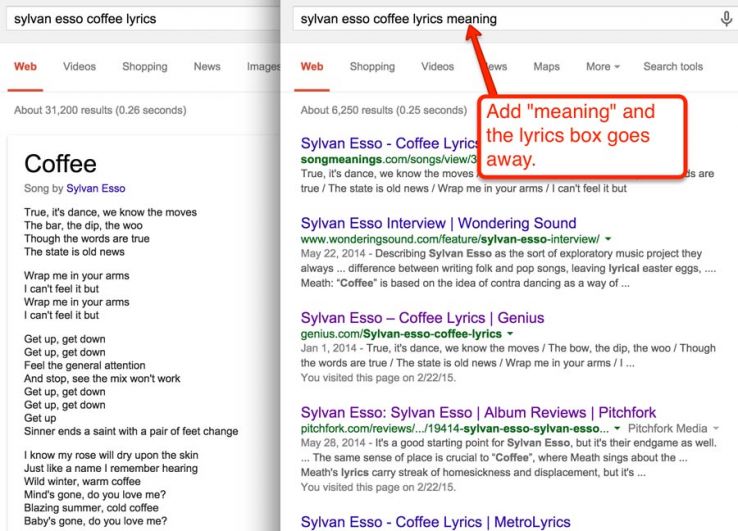Open Images tab in left results
The image size is (738, 531).
[263, 67]
